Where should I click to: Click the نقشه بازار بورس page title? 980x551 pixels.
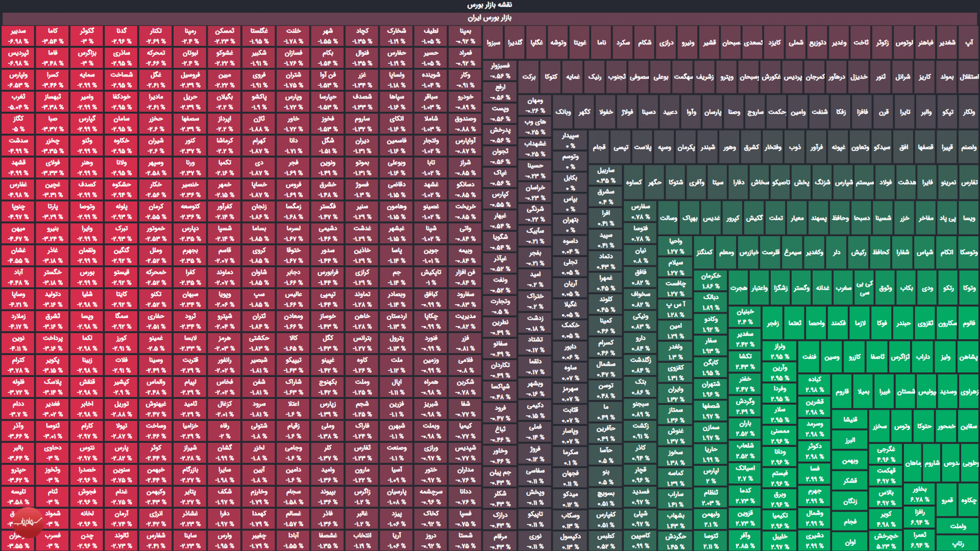coord(489,5)
